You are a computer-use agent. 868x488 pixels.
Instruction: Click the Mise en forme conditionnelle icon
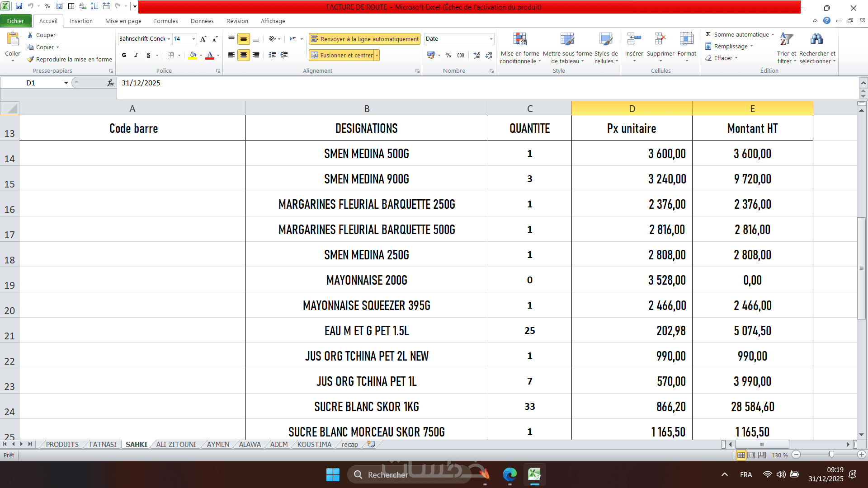coord(519,40)
